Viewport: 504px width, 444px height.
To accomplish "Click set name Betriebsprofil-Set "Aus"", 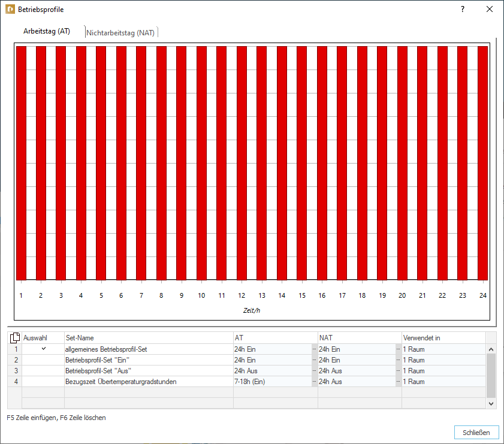I will [98, 371].
